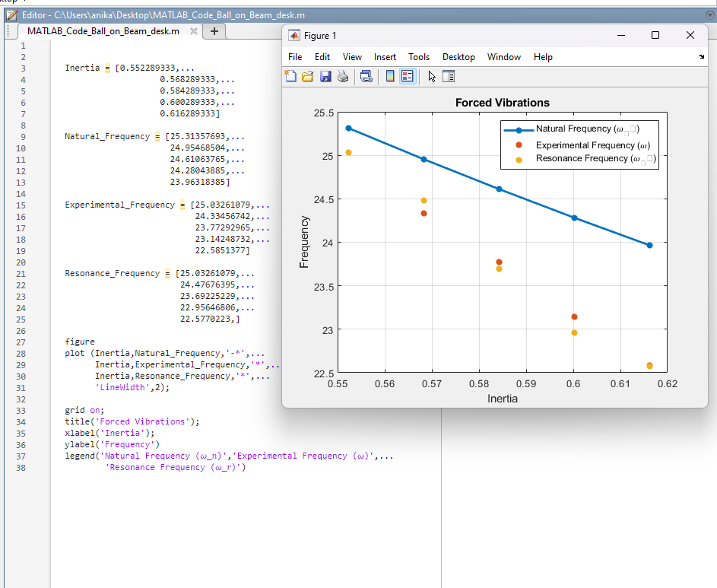Click MATLAB logo icon in Figure 1 title bar
This screenshot has width=717, height=588.
(x=294, y=35)
